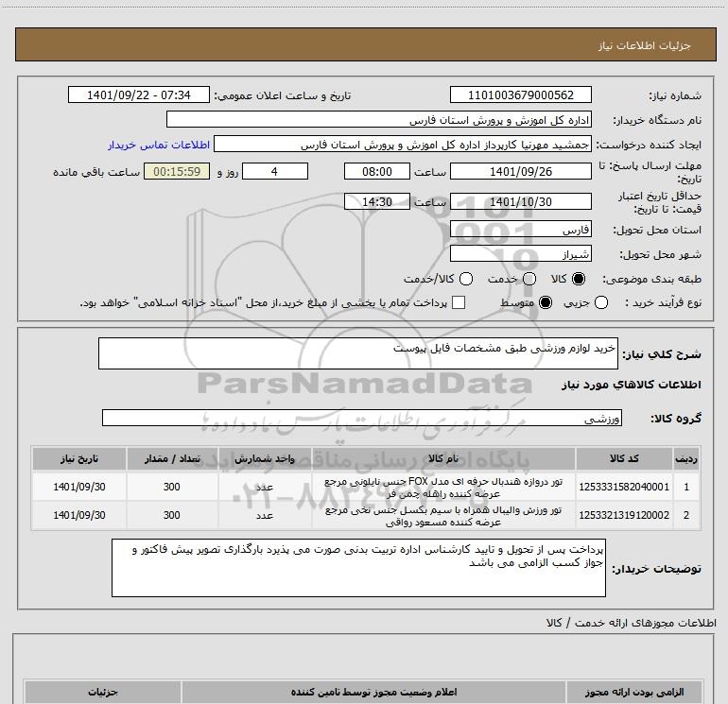The image size is (728, 704).
Task: Click the تاریخ نیاز column header
Action: click(x=79, y=459)
